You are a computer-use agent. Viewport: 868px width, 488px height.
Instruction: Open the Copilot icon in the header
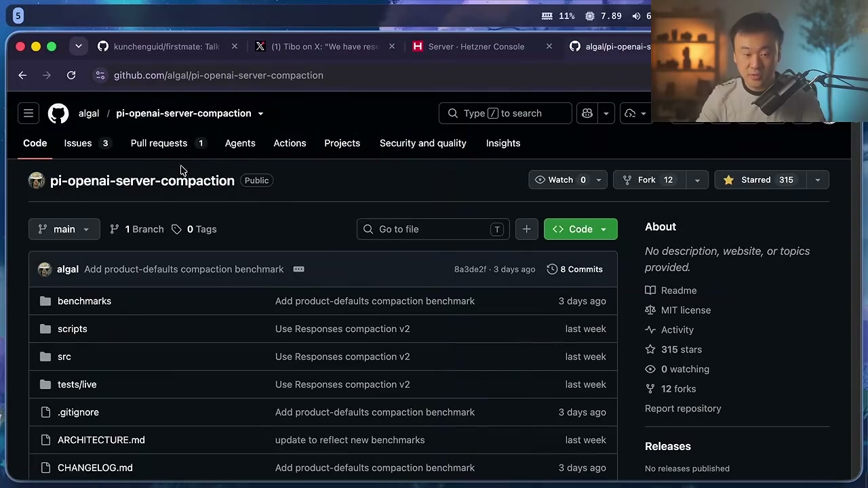587,113
